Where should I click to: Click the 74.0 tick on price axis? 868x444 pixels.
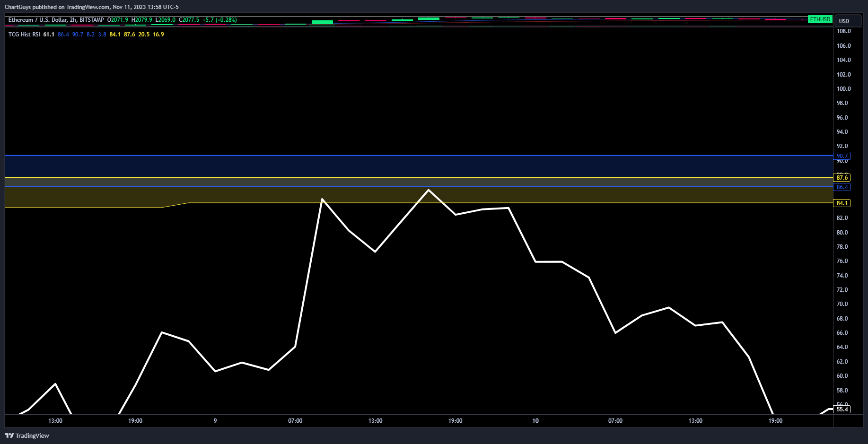click(842, 275)
